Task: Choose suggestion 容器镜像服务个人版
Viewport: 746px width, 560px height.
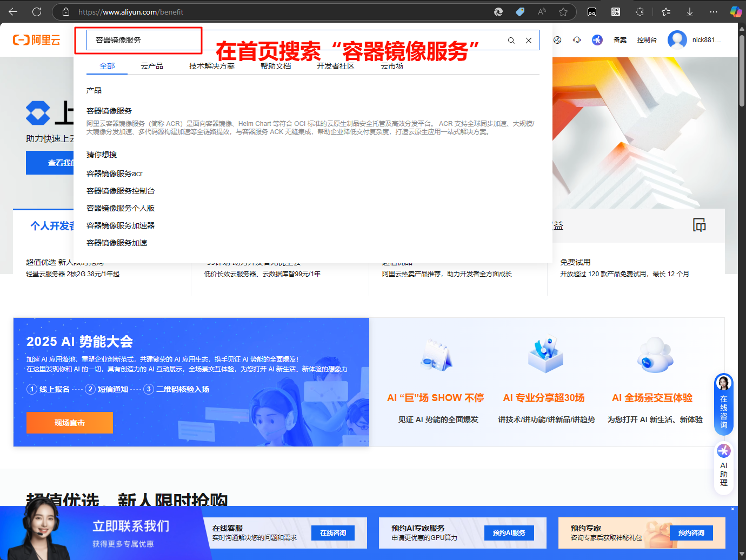Action: pos(121,208)
